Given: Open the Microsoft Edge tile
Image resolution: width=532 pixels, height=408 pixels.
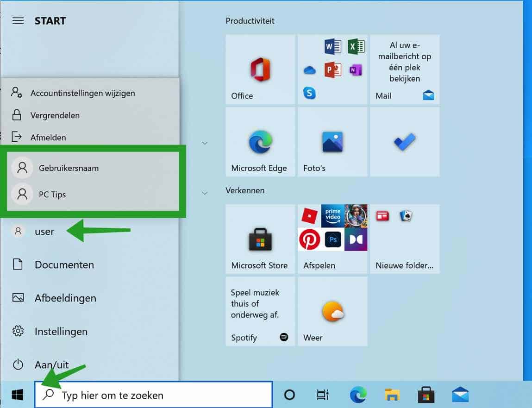Looking at the screenshot, I should (x=260, y=141).
